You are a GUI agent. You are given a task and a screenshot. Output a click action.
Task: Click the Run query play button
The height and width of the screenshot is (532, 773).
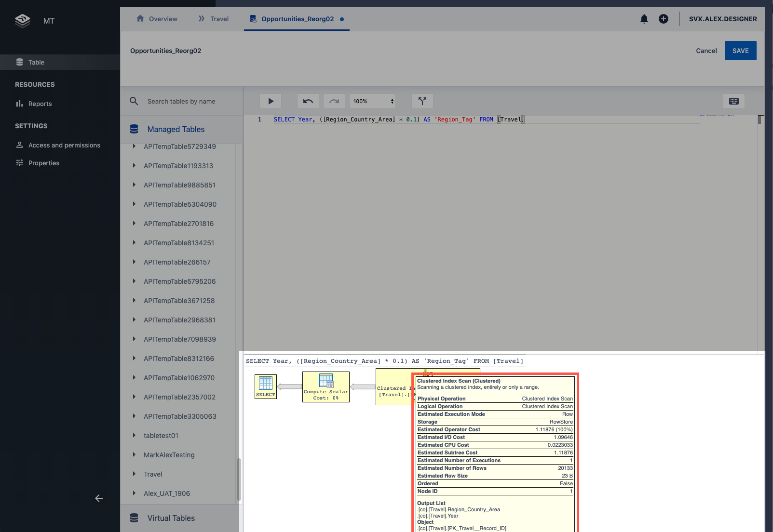271,101
